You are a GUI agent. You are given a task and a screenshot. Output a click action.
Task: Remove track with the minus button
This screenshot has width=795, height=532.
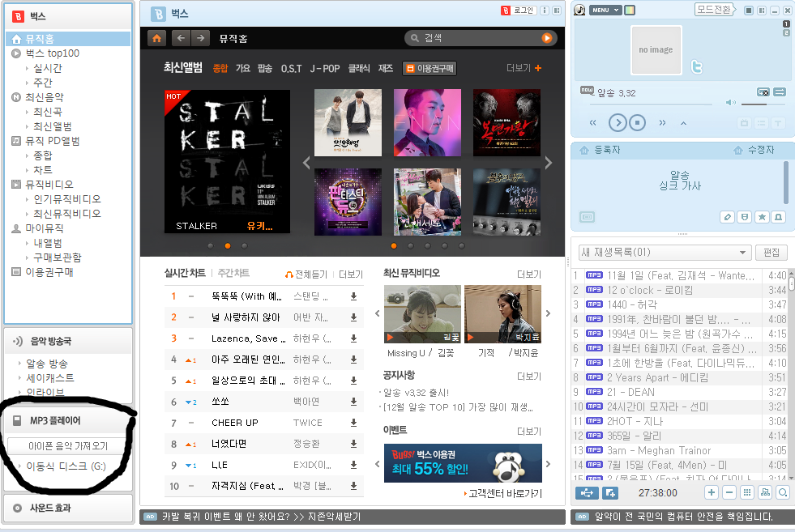[729, 492]
